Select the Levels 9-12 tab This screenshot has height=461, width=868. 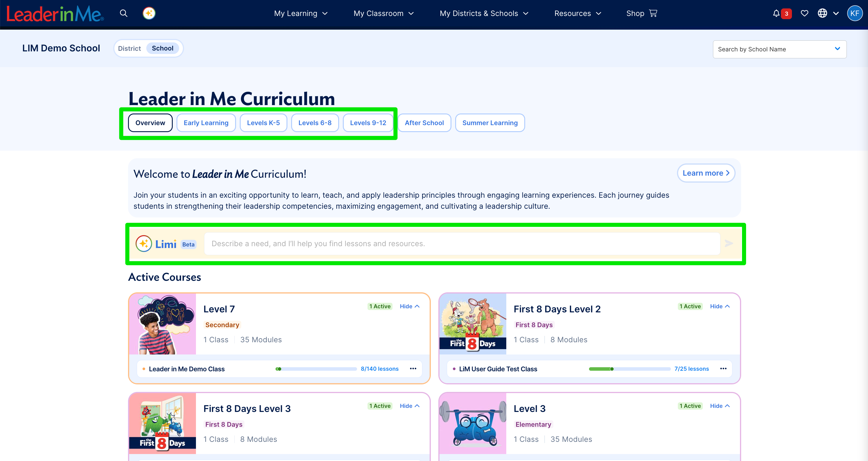coord(368,123)
